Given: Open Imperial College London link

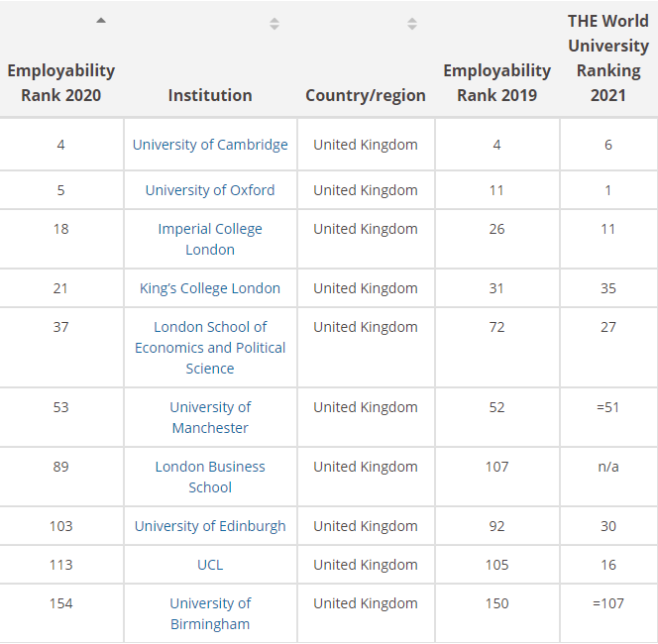Looking at the screenshot, I should click(x=210, y=239).
